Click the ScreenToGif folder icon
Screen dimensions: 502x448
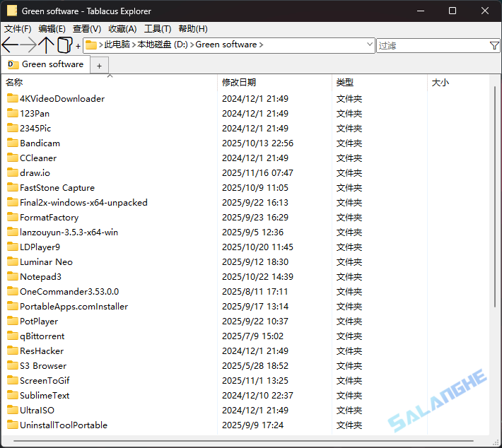pyautogui.click(x=13, y=380)
